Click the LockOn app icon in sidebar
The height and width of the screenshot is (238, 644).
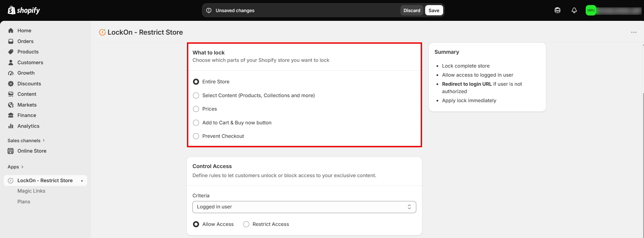11,181
